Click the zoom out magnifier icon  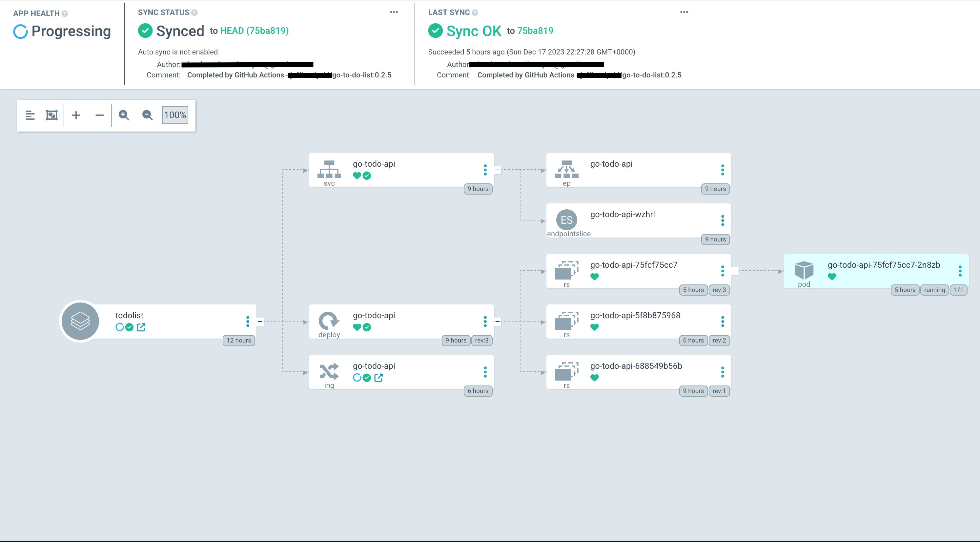click(x=147, y=115)
